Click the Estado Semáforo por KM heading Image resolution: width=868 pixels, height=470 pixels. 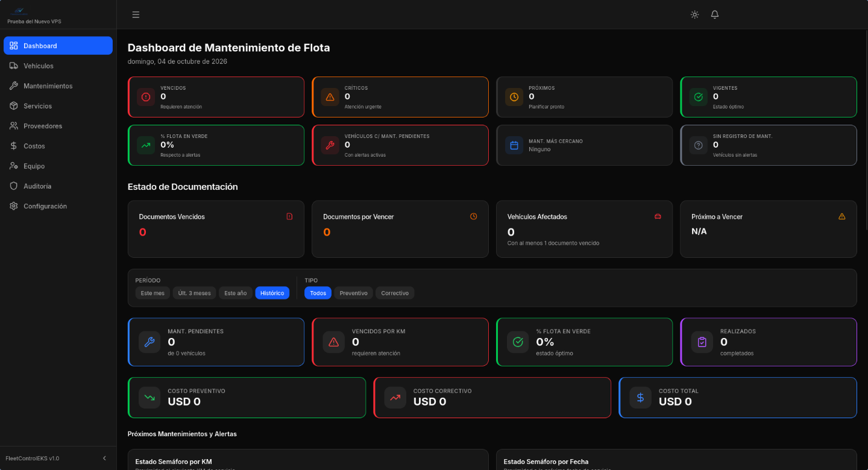pyautogui.click(x=174, y=462)
